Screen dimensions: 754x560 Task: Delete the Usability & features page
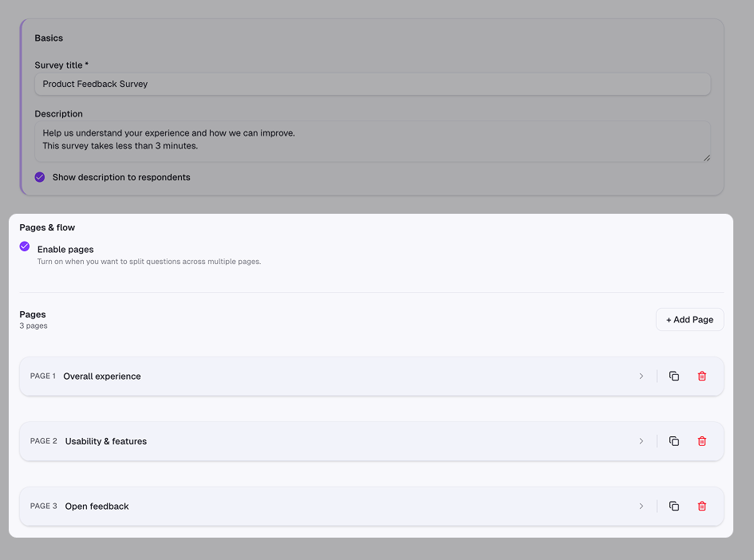(x=702, y=441)
